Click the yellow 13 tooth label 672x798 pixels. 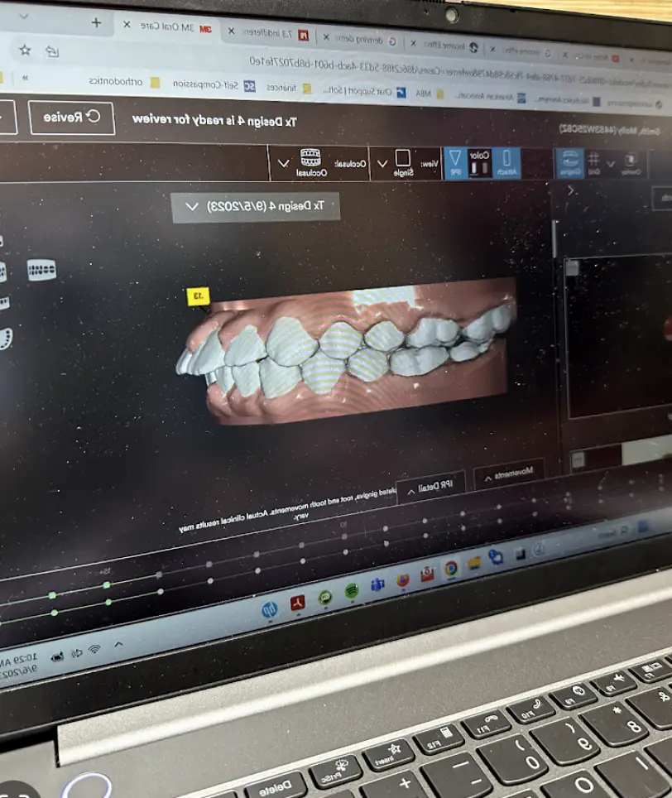[x=199, y=296]
